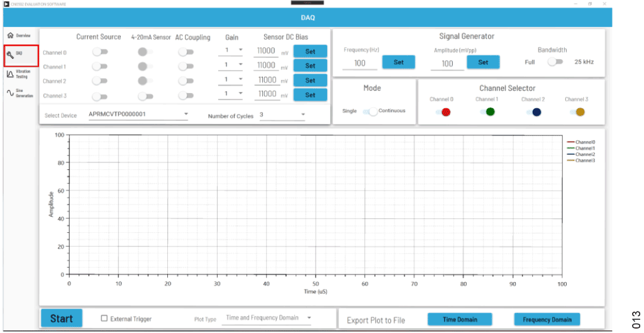
Task: Switch Mode toggle between Single and Continuous
Action: pyautogui.click(x=371, y=111)
